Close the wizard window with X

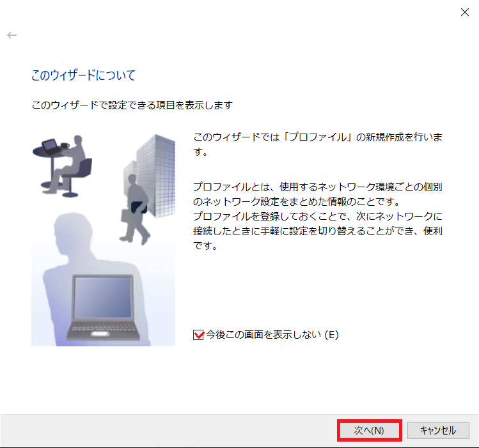pos(465,12)
